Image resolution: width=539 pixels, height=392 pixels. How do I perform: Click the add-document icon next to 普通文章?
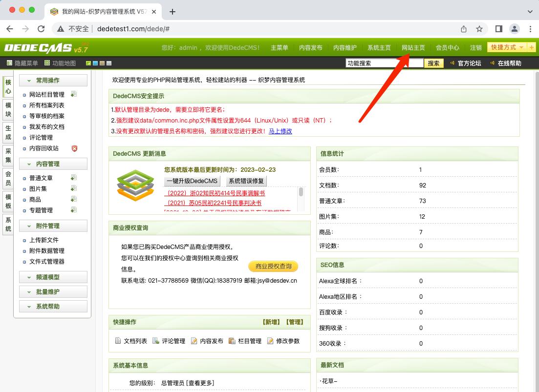(74, 178)
